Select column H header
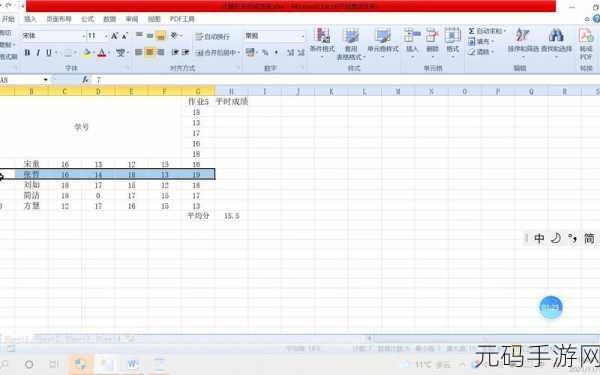This screenshot has width=600, height=375. click(x=232, y=91)
